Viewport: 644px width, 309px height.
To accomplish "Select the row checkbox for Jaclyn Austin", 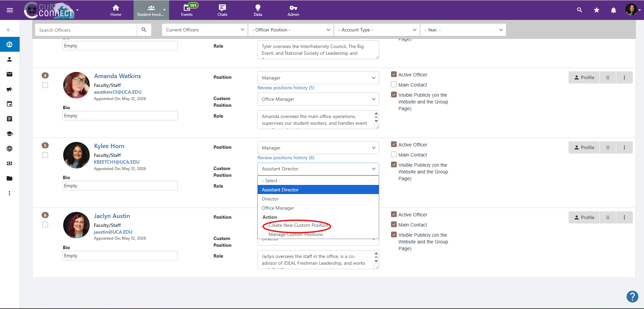I will click(x=45, y=224).
